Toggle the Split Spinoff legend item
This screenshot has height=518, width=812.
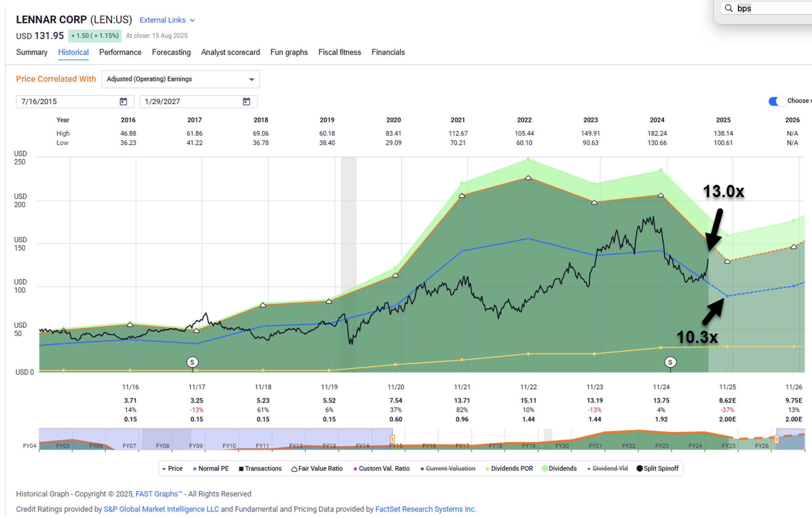[657, 468]
